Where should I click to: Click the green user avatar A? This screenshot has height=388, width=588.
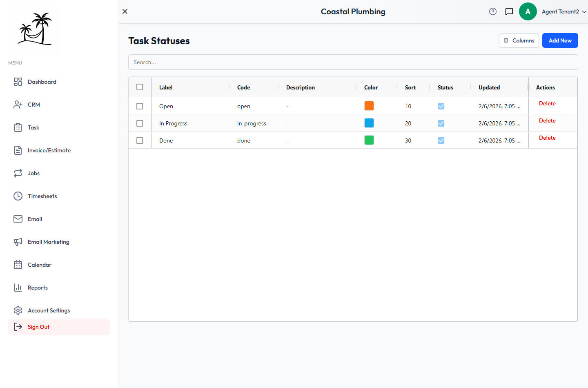[528, 11]
